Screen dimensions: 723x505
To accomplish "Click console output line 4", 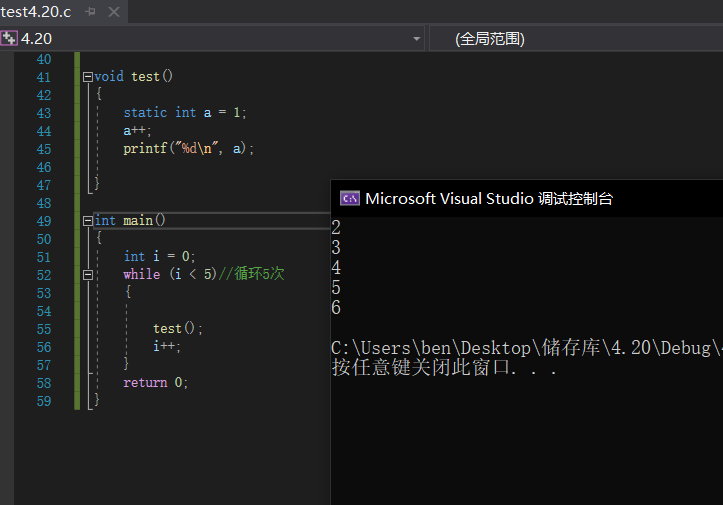I will coord(336,268).
